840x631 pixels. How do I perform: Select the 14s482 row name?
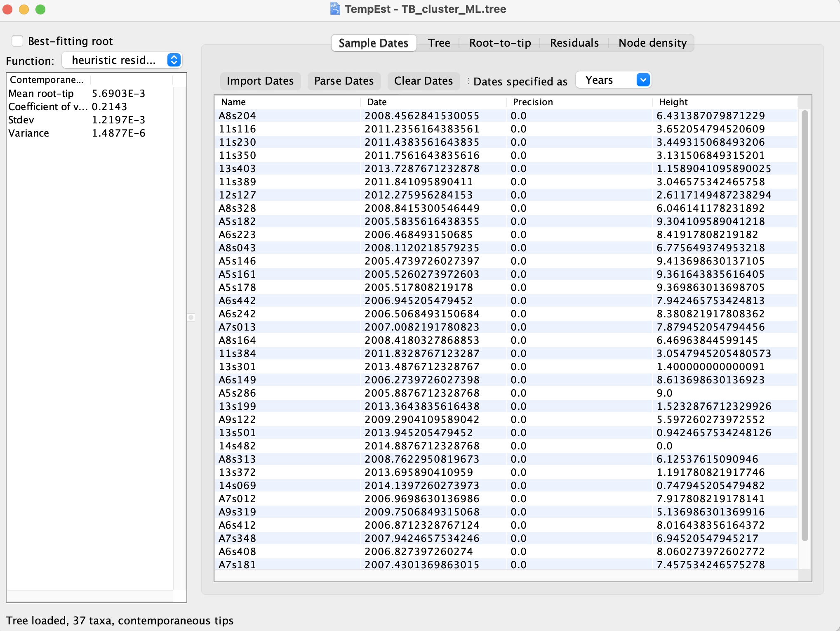click(237, 446)
